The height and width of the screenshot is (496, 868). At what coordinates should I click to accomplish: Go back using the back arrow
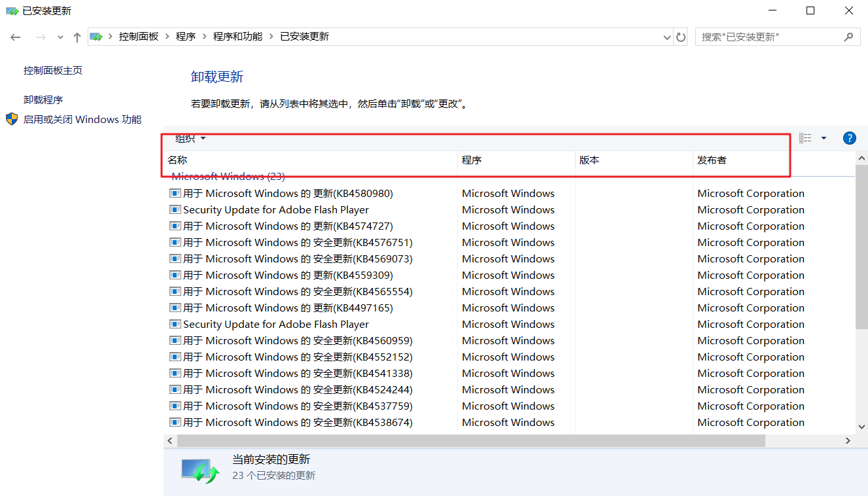[16, 37]
